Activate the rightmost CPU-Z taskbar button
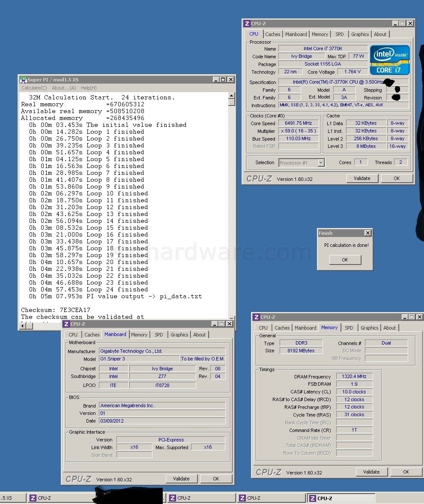Image resolution: width=424 pixels, height=504 pixels. (x=341, y=498)
